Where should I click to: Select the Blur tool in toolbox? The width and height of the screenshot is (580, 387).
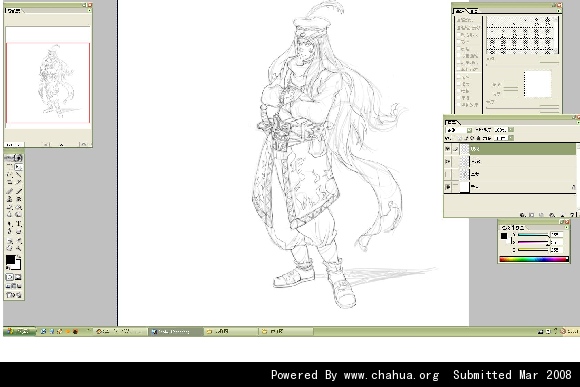click(x=10, y=214)
